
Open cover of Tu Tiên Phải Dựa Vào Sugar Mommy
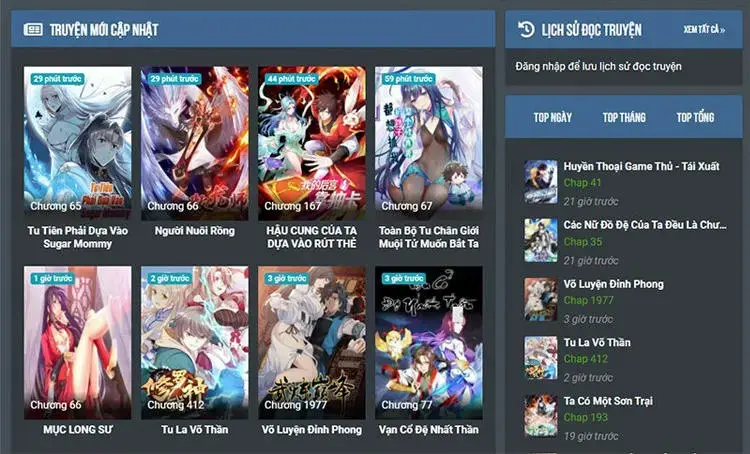pos(77,143)
